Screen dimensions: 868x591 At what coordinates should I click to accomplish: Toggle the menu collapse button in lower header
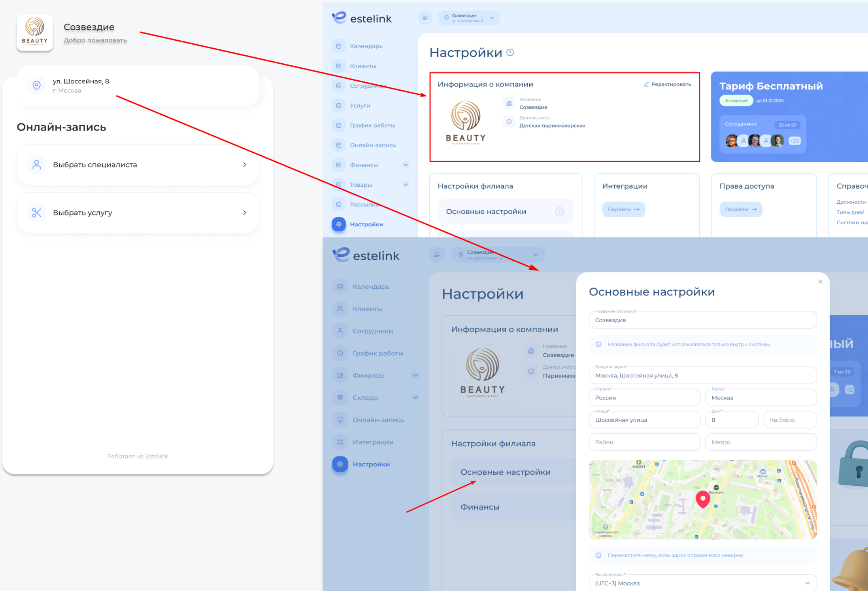(437, 254)
